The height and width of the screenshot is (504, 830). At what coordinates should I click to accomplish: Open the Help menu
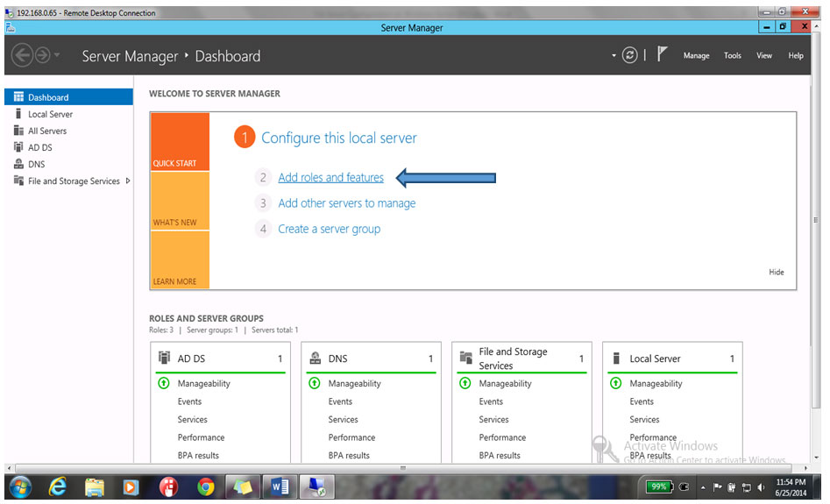(x=796, y=55)
